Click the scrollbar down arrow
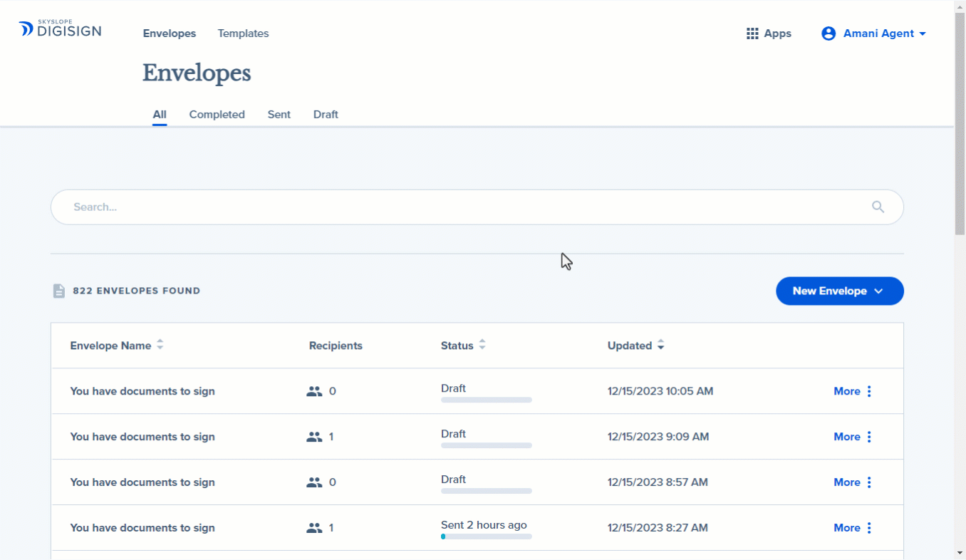This screenshot has height=560, width=966. [960, 553]
